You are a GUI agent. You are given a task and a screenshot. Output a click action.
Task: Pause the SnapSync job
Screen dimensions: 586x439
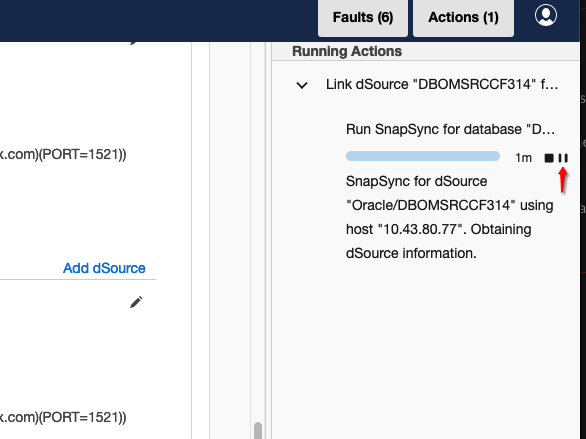coord(563,158)
